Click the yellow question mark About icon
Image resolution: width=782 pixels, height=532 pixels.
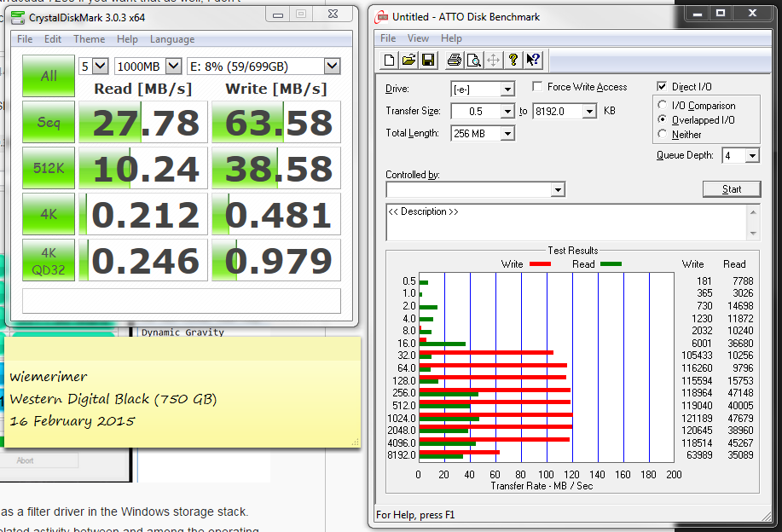click(x=513, y=60)
